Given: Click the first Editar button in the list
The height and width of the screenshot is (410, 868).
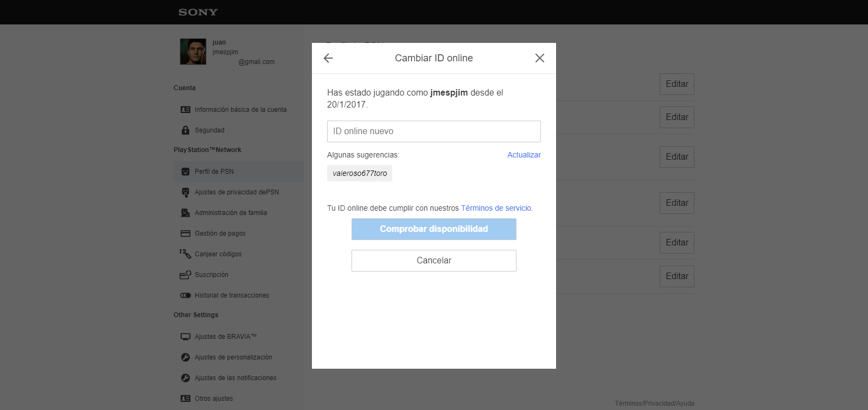Looking at the screenshot, I should [677, 84].
